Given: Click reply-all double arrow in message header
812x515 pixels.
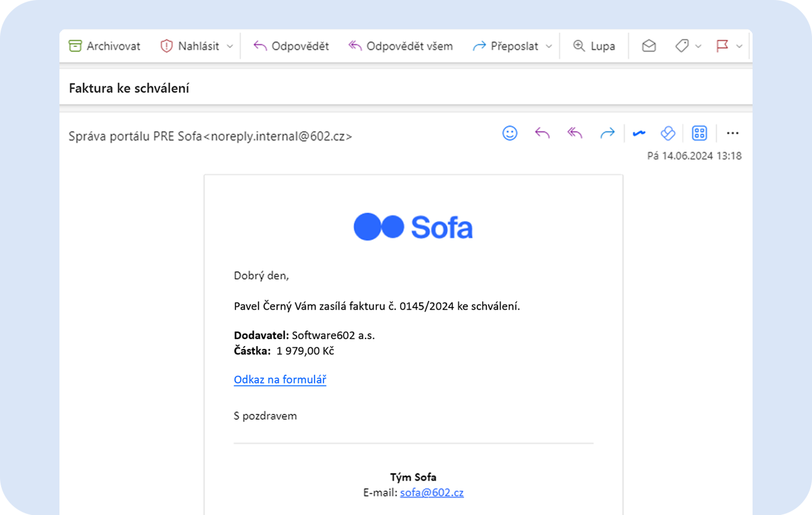Looking at the screenshot, I should 575,133.
